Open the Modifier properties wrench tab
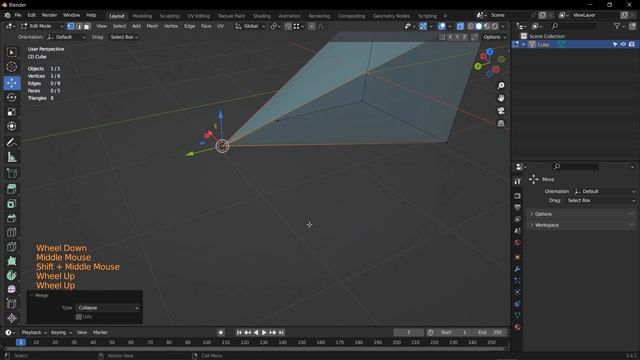Viewport: 640px width, 360px height. pos(517,269)
